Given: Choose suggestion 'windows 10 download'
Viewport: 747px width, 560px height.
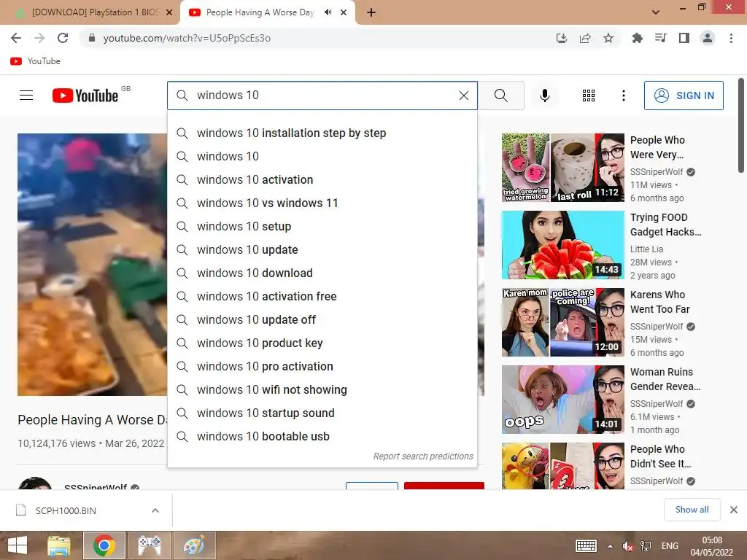Looking at the screenshot, I should (322, 273).
